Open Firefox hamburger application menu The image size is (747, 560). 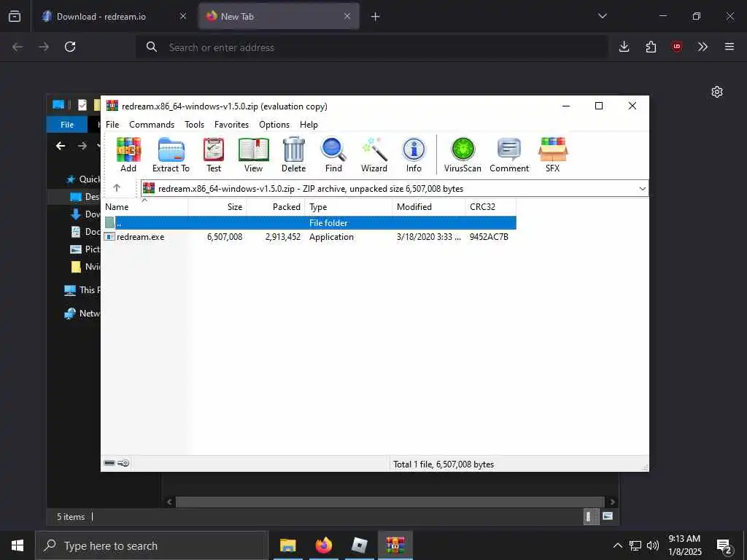pyautogui.click(x=729, y=47)
